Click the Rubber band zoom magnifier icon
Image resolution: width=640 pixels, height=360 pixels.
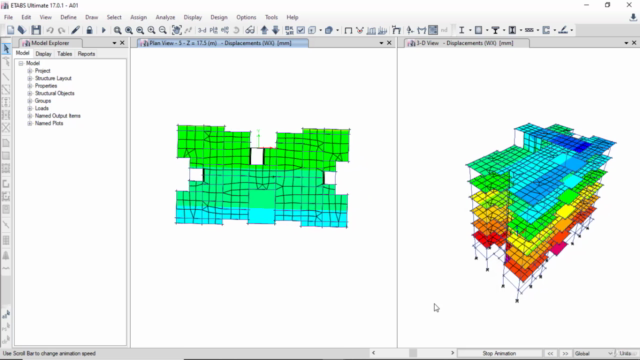tap(118, 30)
